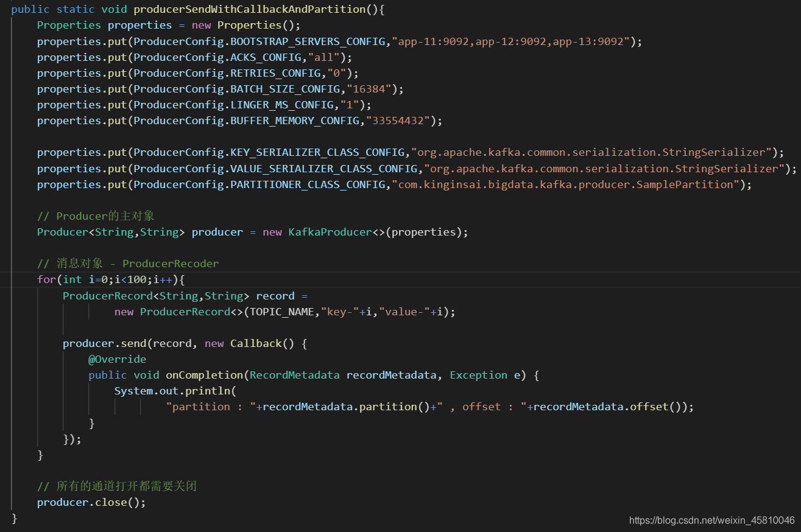Click BOOTSTRAP_SERVERS_CONFIG constant
Viewport: 801px width, 532px height.
point(308,41)
